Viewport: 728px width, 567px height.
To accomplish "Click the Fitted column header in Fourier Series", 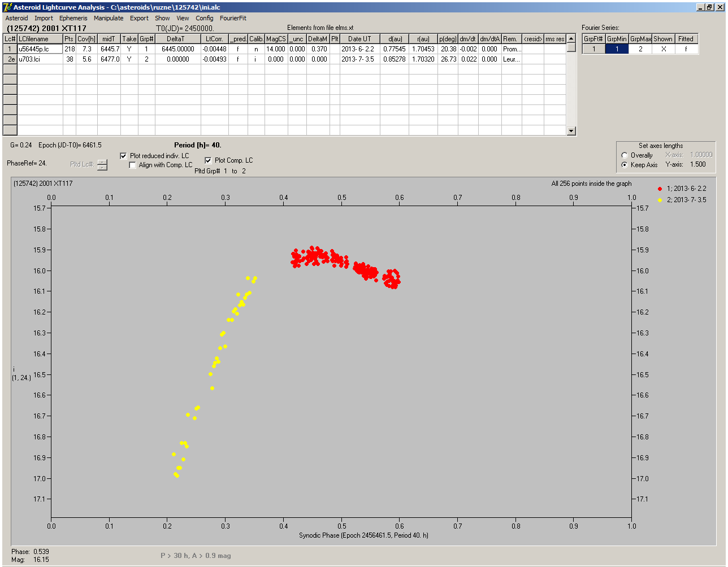I will tap(686, 39).
